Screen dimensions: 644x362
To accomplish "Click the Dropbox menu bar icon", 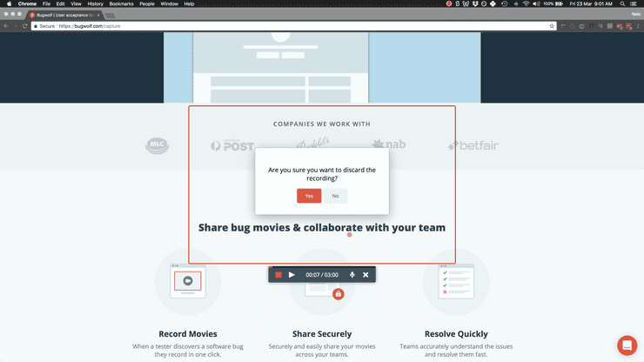I will point(475,3).
